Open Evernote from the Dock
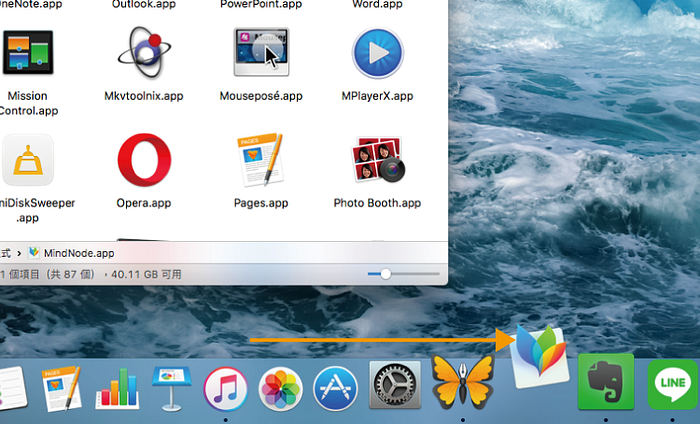 tap(606, 382)
